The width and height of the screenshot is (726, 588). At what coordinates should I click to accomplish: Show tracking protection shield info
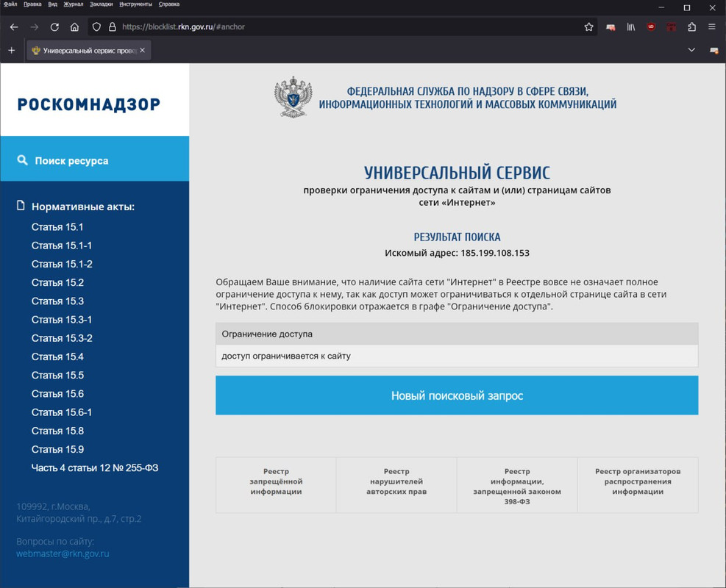96,27
